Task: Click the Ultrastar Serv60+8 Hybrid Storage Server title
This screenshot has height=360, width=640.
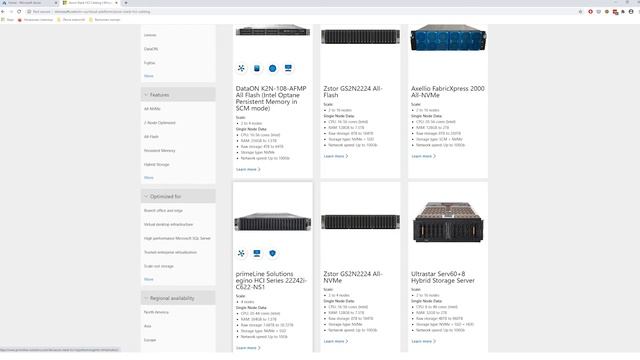Action: tap(443, 277)
